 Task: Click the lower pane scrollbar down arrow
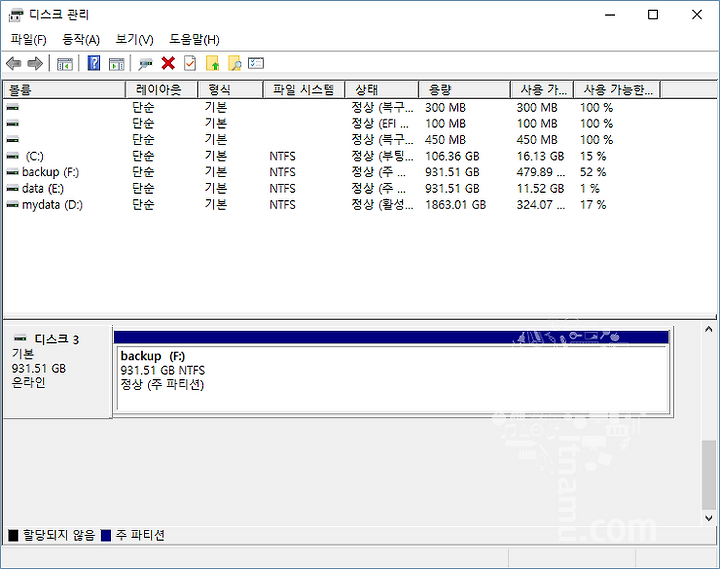click(709, 518)
